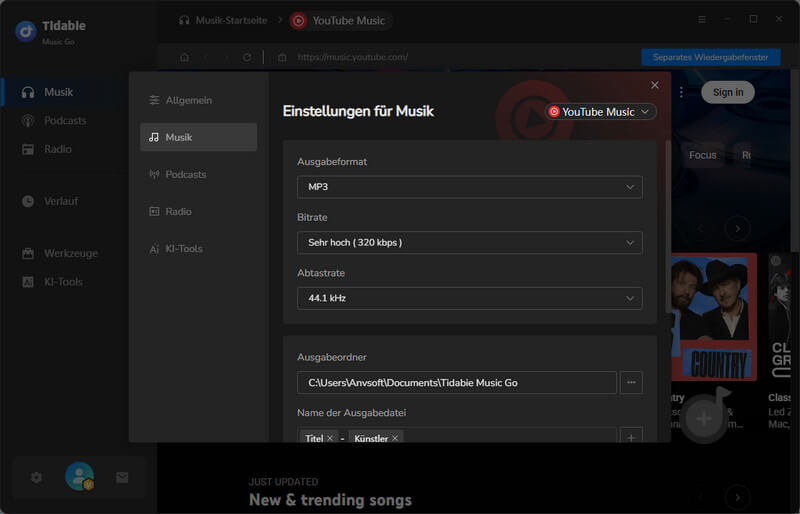Click the add-music floating plus button
The height and width of the screenshot is (514, 800).
point(704,419)
